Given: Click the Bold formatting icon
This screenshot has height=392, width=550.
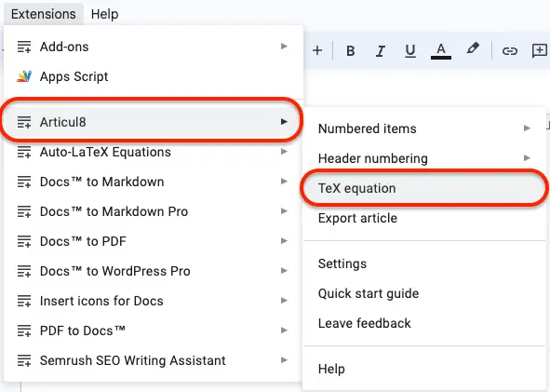Looking at the screenshot, I should (x=350, y=51).
